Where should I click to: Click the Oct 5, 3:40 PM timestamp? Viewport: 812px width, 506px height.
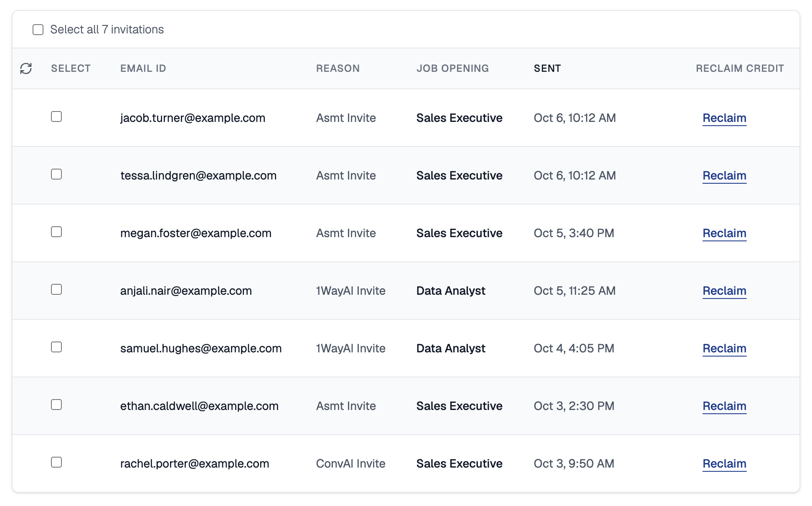point(574,233)
